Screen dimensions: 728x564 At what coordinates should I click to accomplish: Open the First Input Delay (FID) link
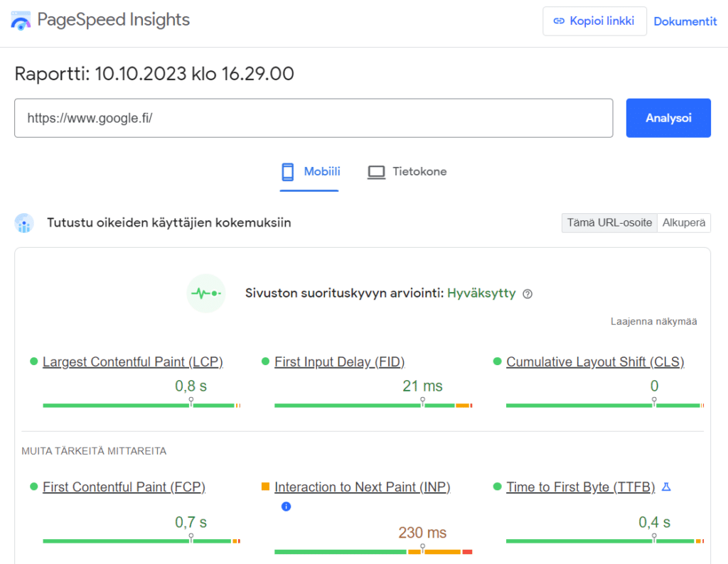click(339, 362)
